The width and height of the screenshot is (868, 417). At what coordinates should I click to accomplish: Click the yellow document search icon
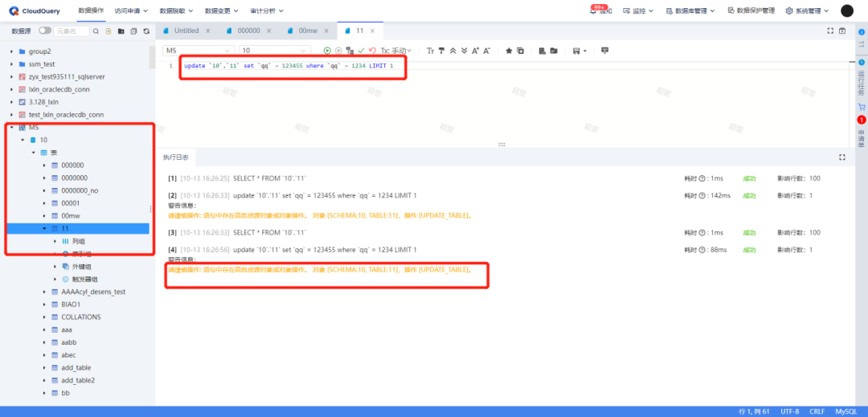pyautogui.click(x=108, y=31)
